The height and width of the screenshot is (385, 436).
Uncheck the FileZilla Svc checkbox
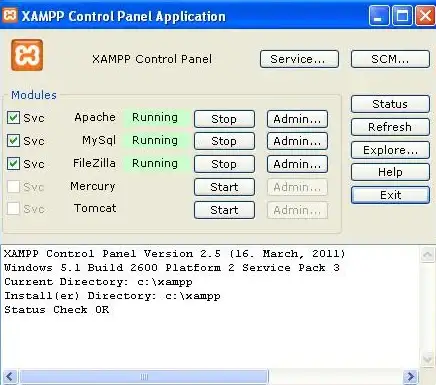[13, 164]
